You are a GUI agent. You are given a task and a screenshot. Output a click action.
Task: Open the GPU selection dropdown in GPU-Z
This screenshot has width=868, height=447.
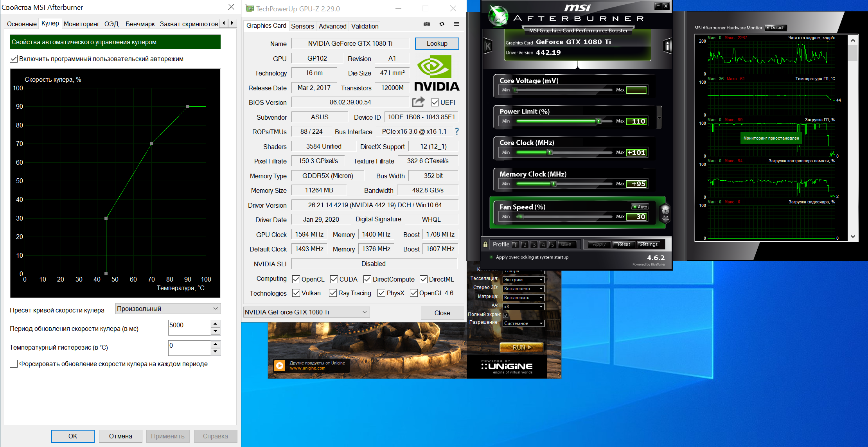pos(306,312)
